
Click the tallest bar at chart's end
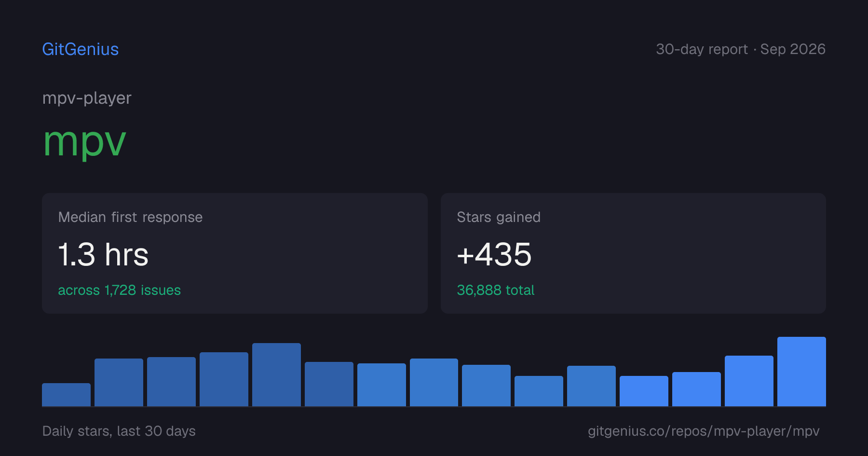pyautogui.click(x=801, y=372)
